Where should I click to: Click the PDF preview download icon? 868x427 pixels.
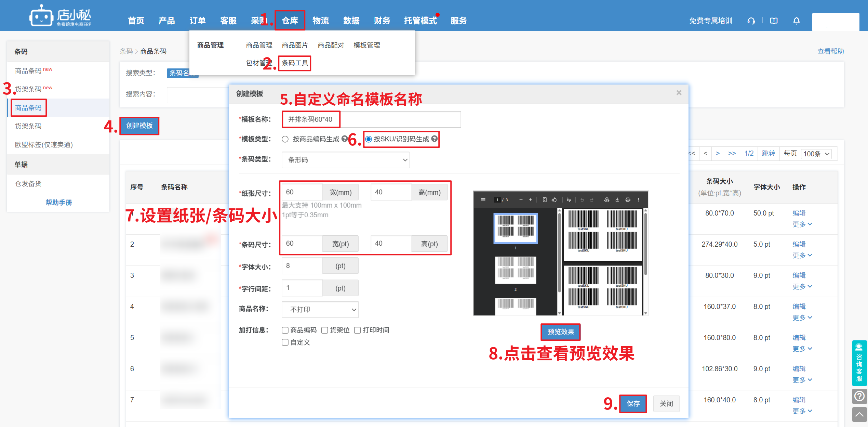tap(617, 200)
